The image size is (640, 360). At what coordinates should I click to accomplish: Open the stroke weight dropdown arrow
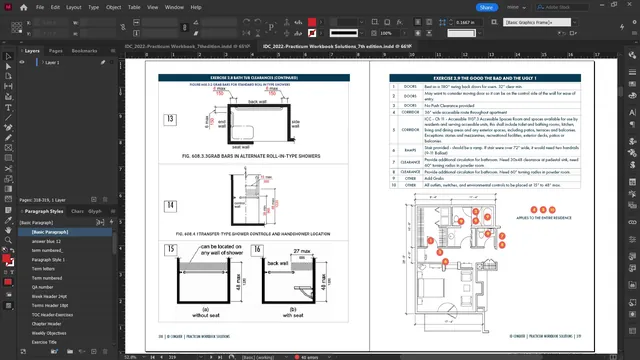tap(361, 22)
